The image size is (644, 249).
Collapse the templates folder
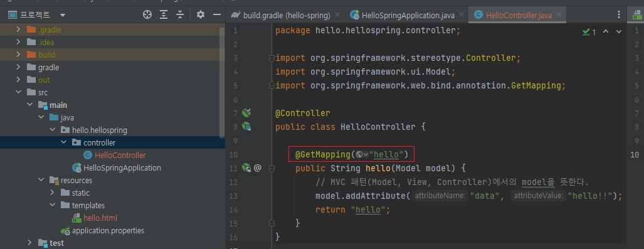coord(52,205)
